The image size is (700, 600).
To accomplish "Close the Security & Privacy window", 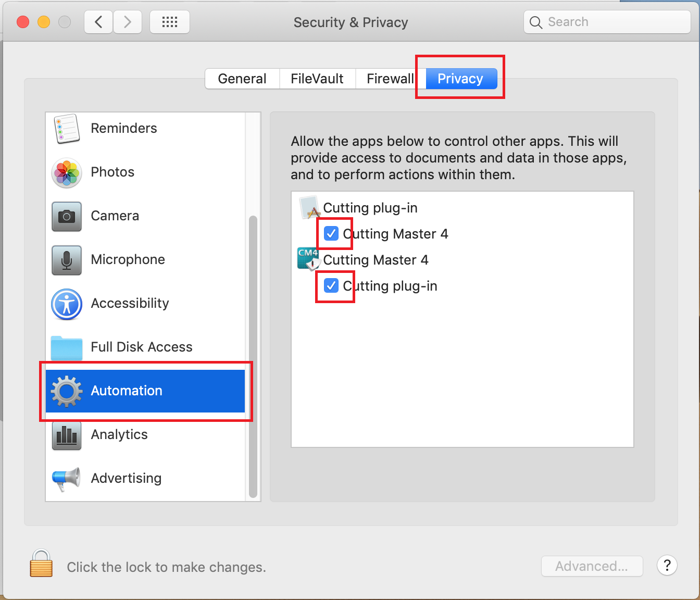I will pos(23,22).
